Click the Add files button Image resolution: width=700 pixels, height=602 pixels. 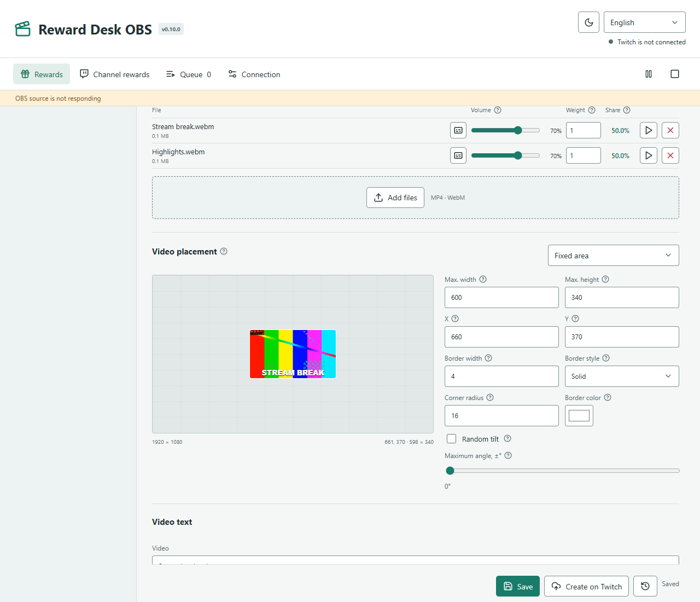click(x=395, y=198)
